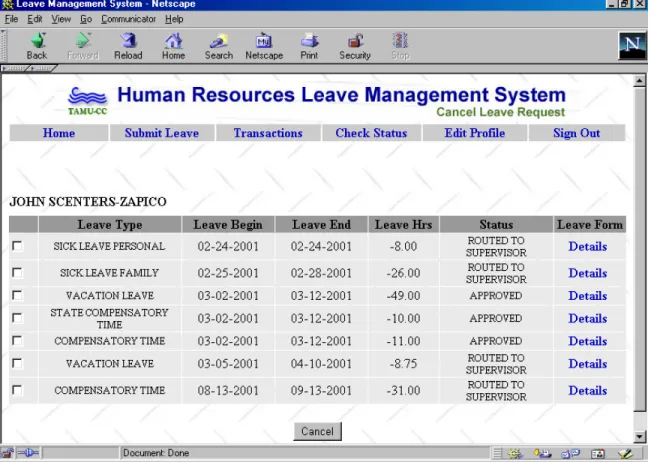The image size is (651, 462).
Task: Go back with the Back toolbar button
Action: [x=37, y=46]
